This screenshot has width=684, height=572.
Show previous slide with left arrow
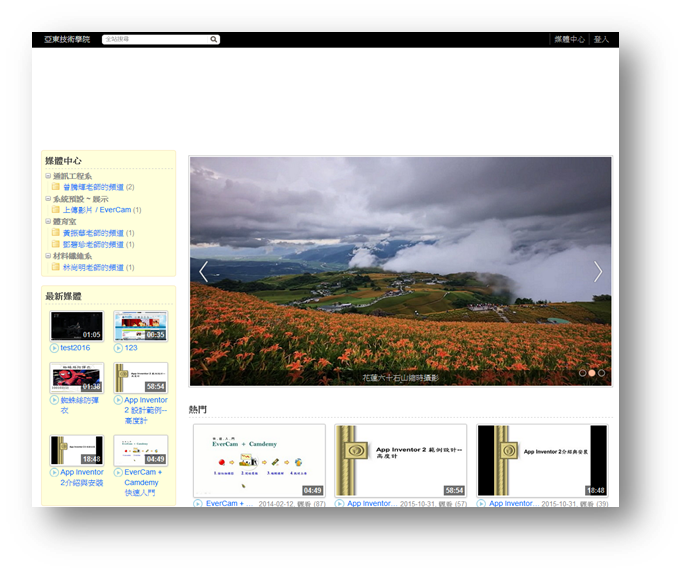(x=203, y=272)
